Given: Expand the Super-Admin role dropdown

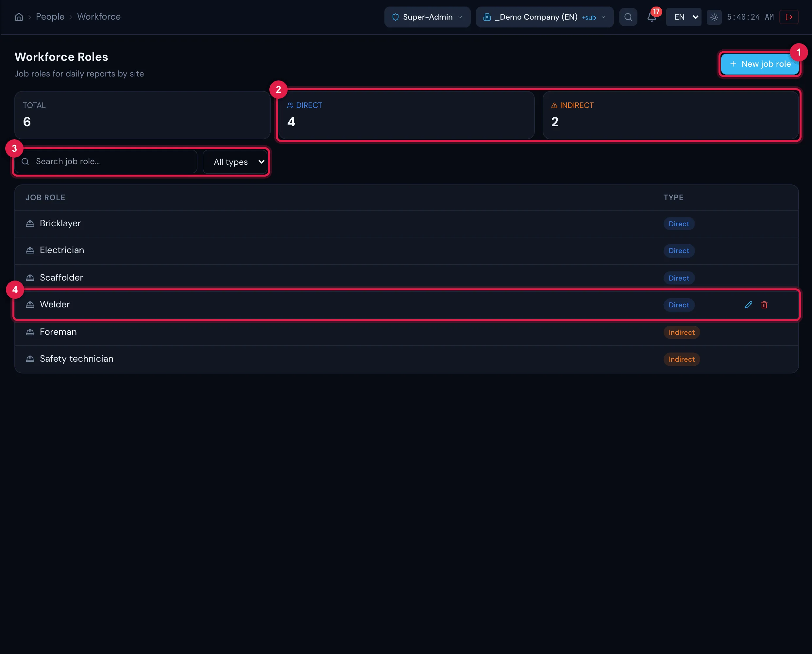Looking at the screenshot, I should click(x=427, y=17).
